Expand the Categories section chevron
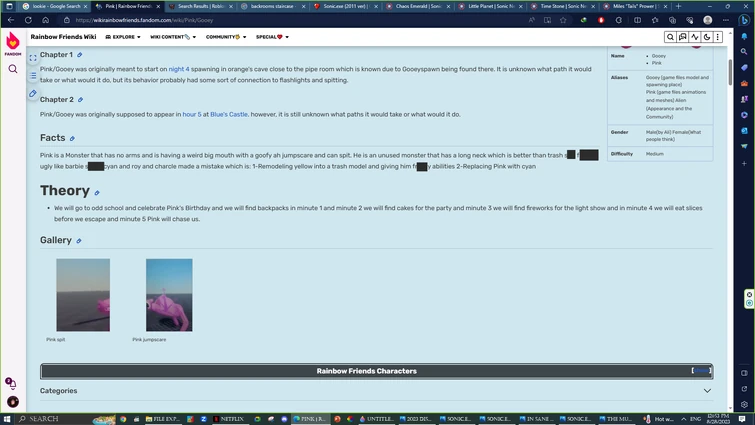Image resolution: width=755 pixels, height=425 pixels. coord(707,391)
